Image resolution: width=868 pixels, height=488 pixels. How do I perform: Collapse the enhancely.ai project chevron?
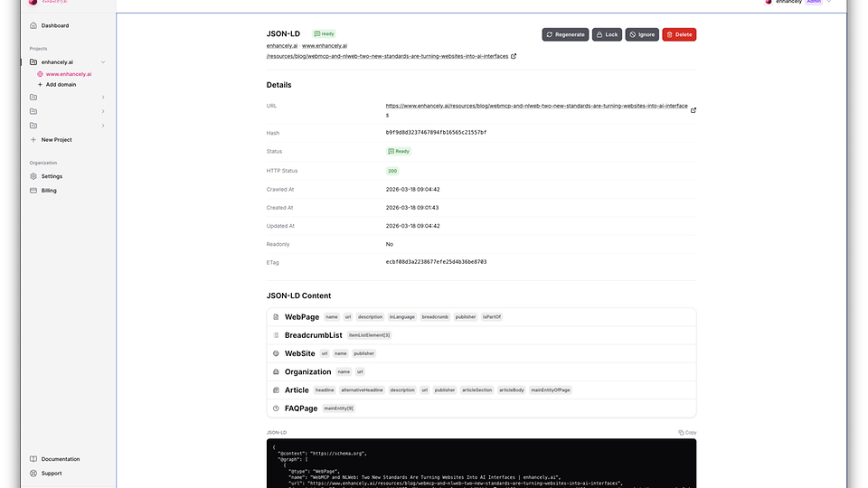tap(103, 61)
